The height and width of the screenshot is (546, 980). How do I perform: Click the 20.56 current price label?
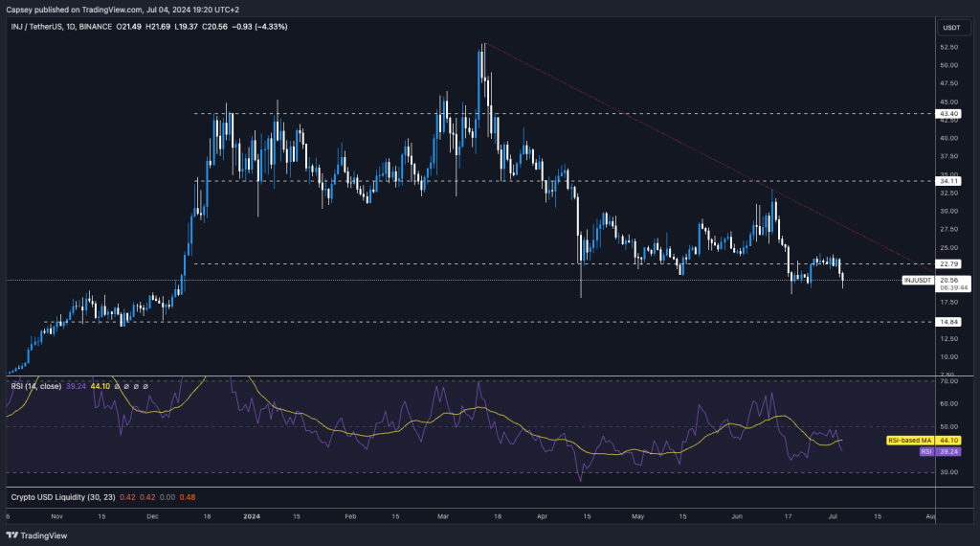pos(950,281)
